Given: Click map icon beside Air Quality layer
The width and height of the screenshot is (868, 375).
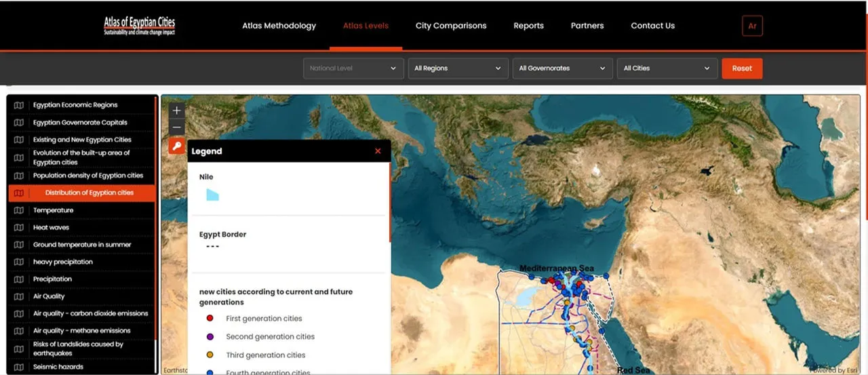Looking at the screenshot, I should coord(19,296).
